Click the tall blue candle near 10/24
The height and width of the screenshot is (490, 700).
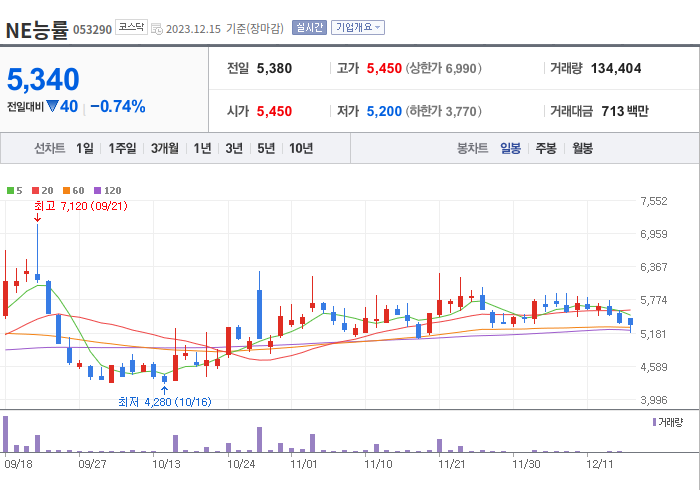click(259, 314)
